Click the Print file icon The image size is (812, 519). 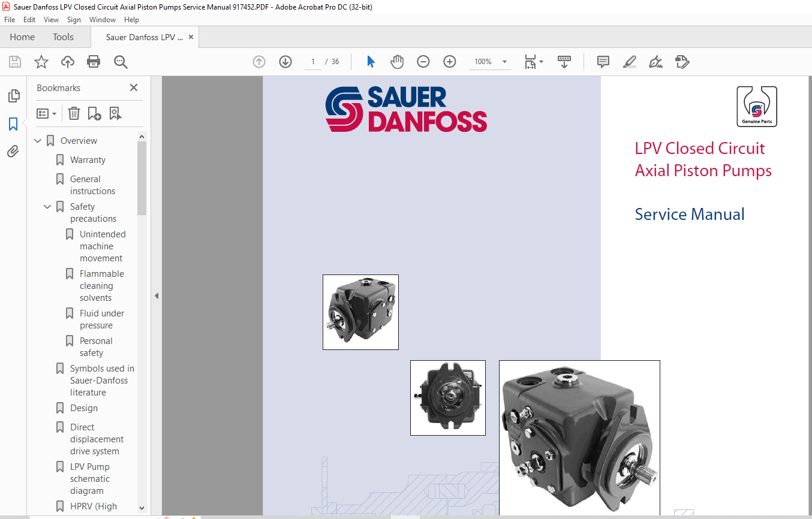94,62
